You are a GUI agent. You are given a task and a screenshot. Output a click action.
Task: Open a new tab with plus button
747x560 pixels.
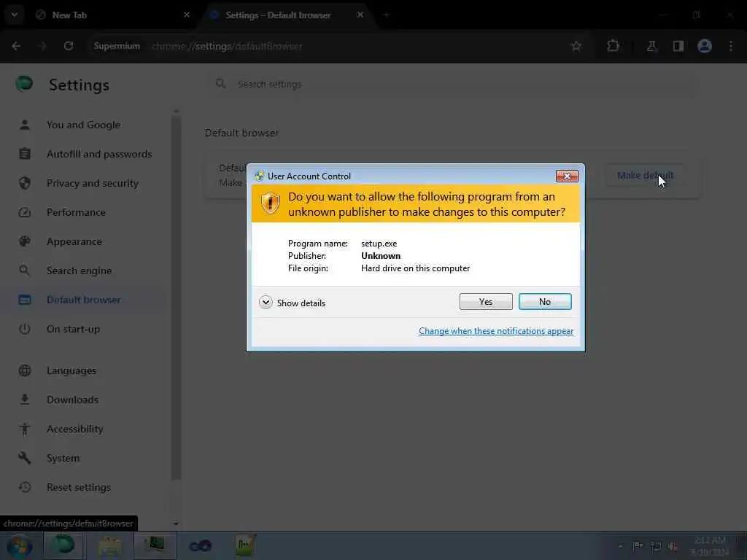[x=387, y=15]
